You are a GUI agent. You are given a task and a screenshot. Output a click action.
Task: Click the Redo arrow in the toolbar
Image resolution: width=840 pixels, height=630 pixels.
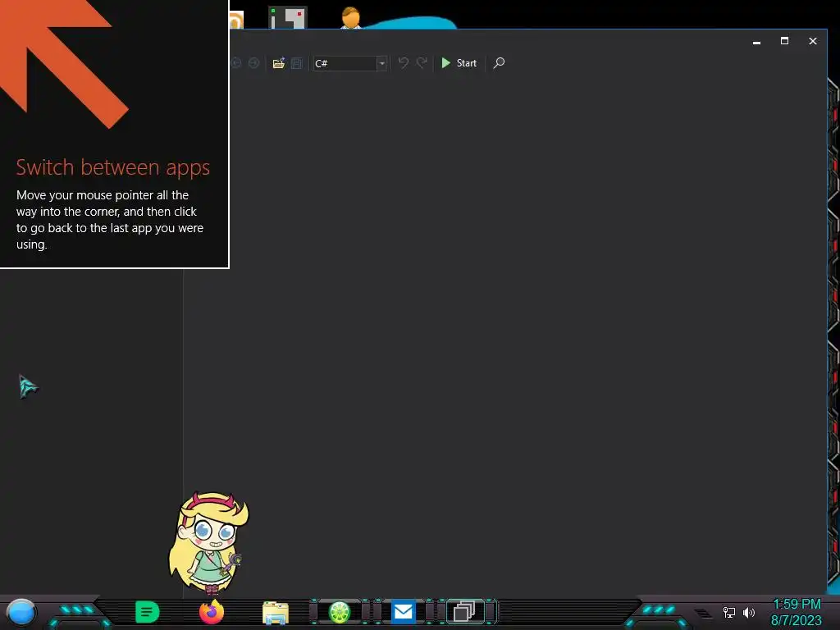[422, 63]
